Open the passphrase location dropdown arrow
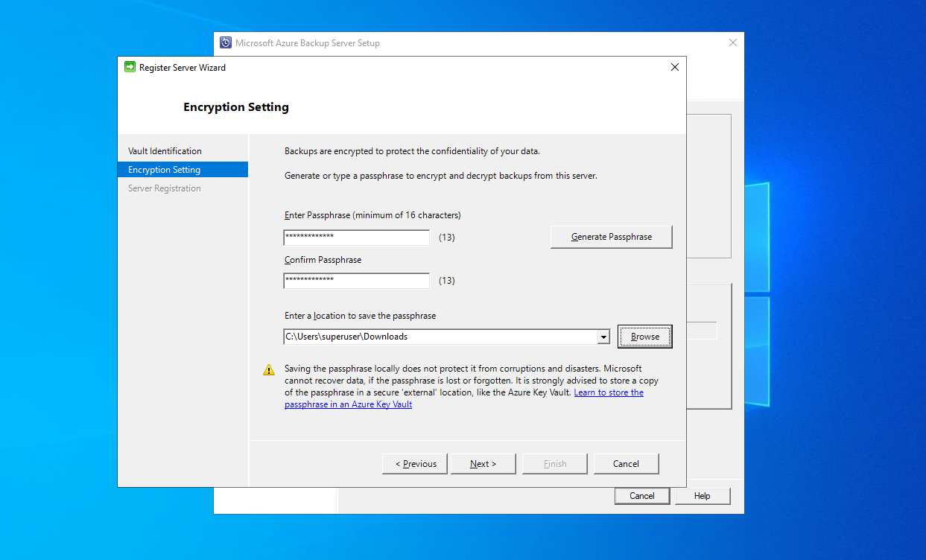Screen dimensions: 926x560 [x=603, y=337]
